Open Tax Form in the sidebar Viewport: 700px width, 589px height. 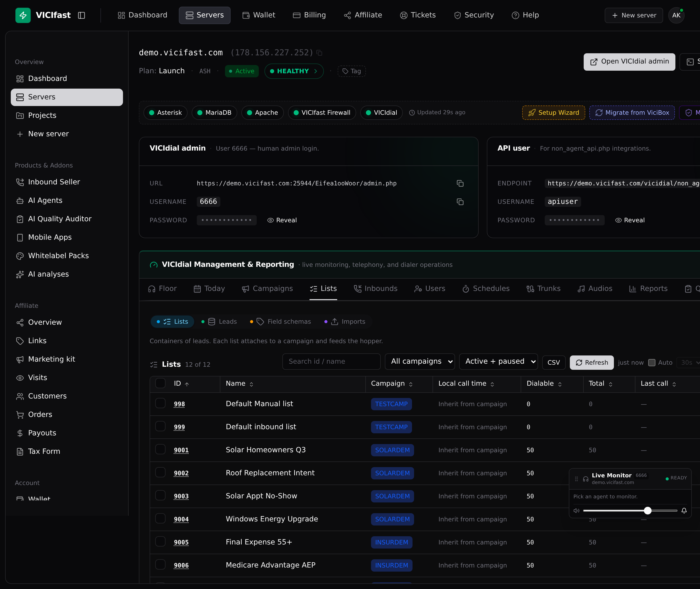(x=67, y=451)
